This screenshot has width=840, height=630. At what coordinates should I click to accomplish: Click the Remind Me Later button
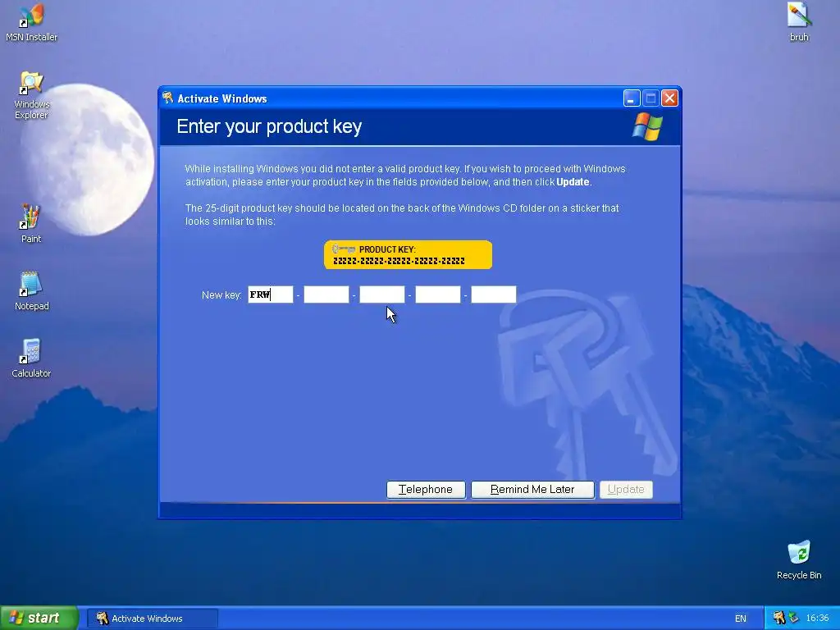532,490
